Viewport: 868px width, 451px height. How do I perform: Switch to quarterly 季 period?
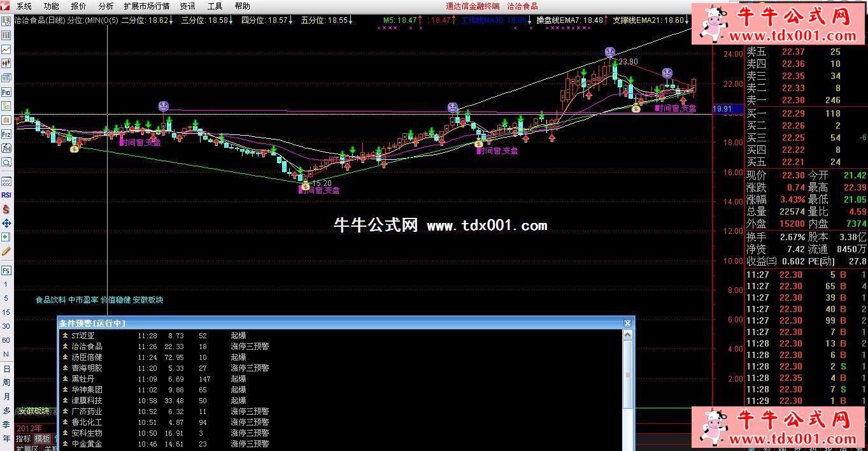[x=6, y=425]
